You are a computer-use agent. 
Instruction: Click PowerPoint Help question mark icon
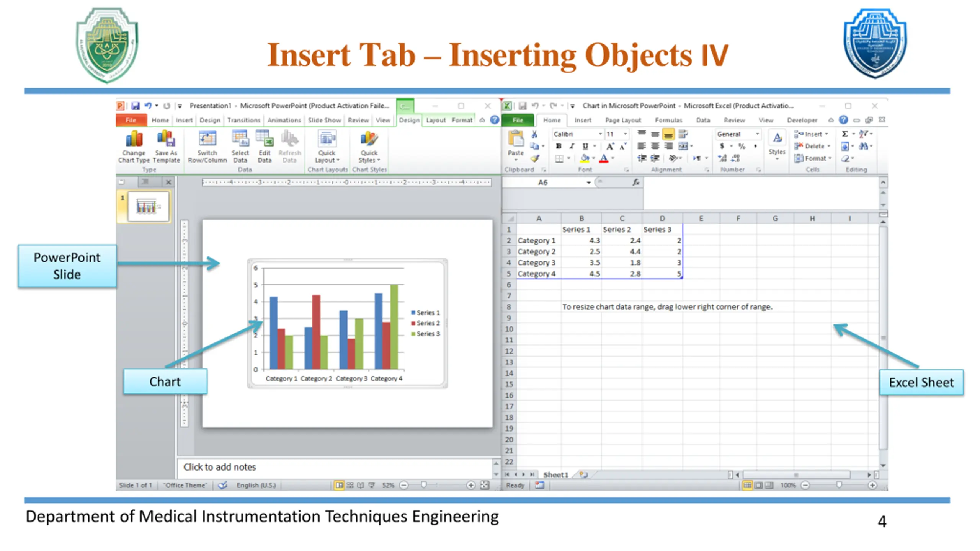[495, 120]
